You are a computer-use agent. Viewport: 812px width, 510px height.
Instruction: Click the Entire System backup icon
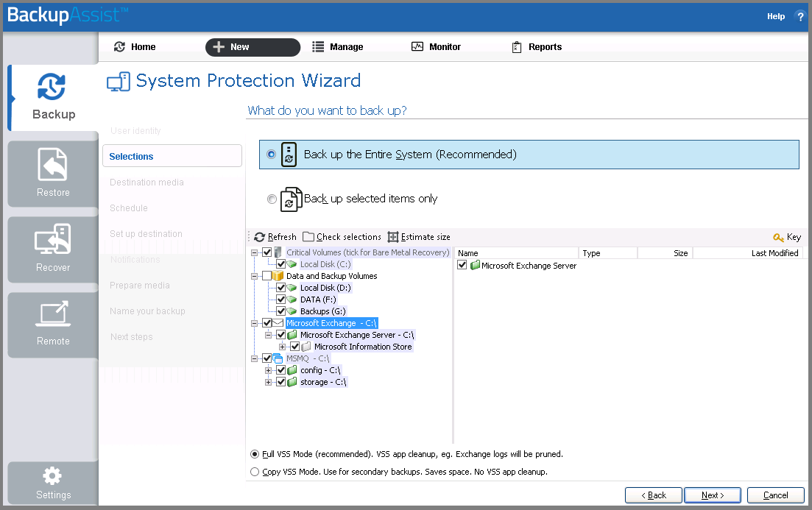click(289, 155)
